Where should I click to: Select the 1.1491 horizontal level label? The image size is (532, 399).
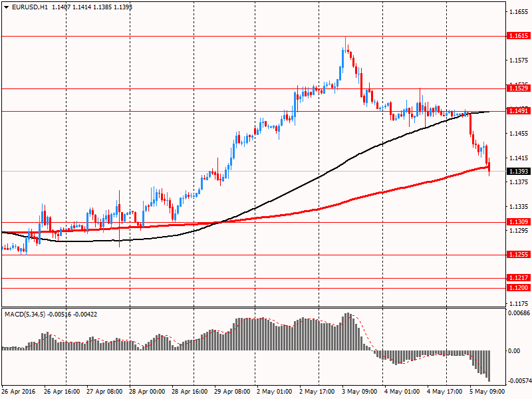coord(519,110)
